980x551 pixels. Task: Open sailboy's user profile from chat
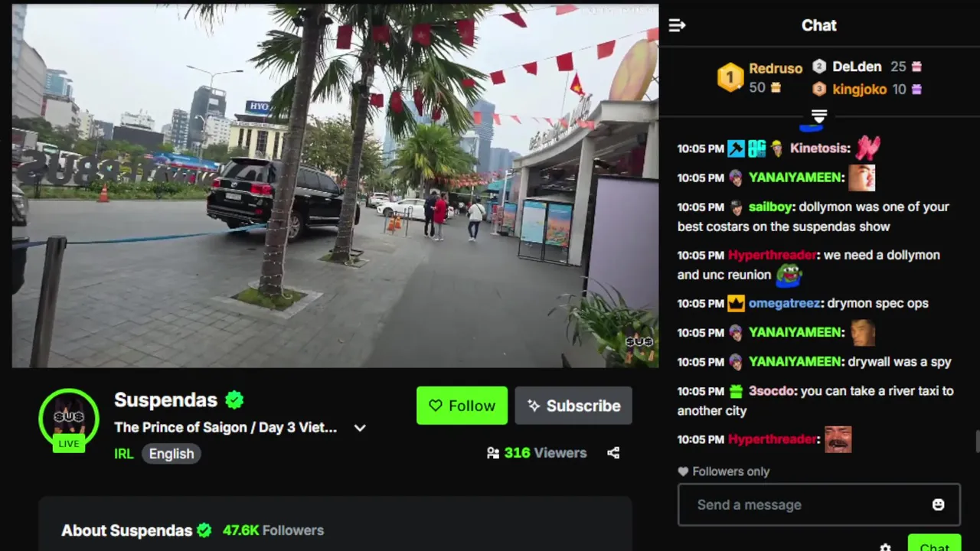(x=770, y=207)
